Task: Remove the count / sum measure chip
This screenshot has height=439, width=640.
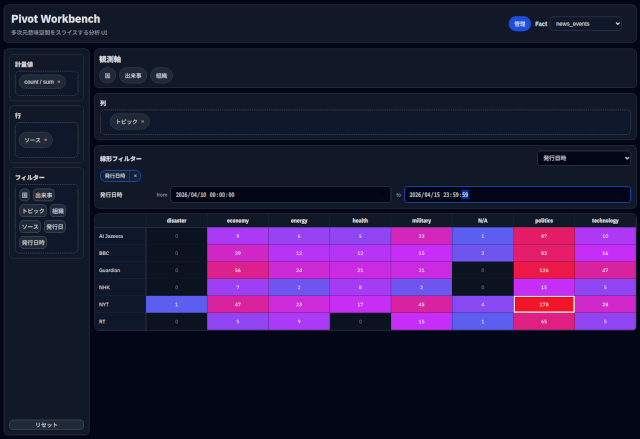Action: click(x=59, y=82)
